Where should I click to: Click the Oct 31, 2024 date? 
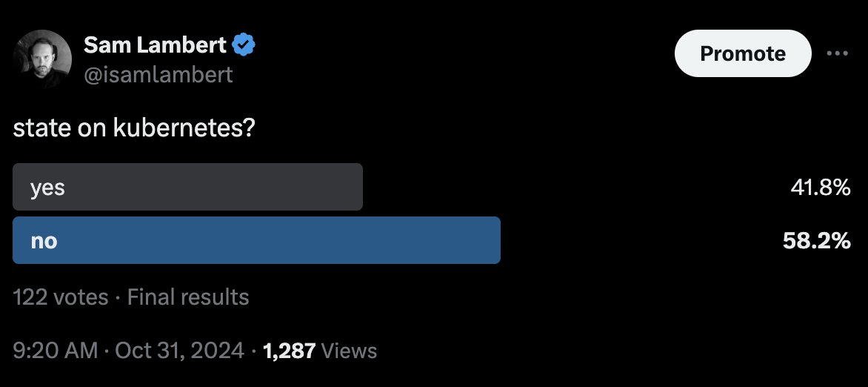click(x=180, y=350)
